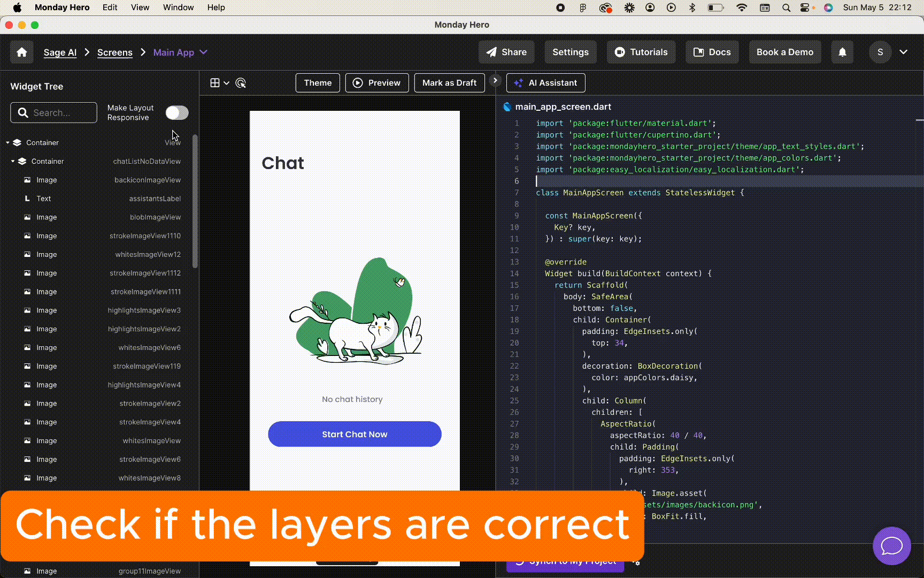
Task: Click the Share button
Action: coord(506,52)
